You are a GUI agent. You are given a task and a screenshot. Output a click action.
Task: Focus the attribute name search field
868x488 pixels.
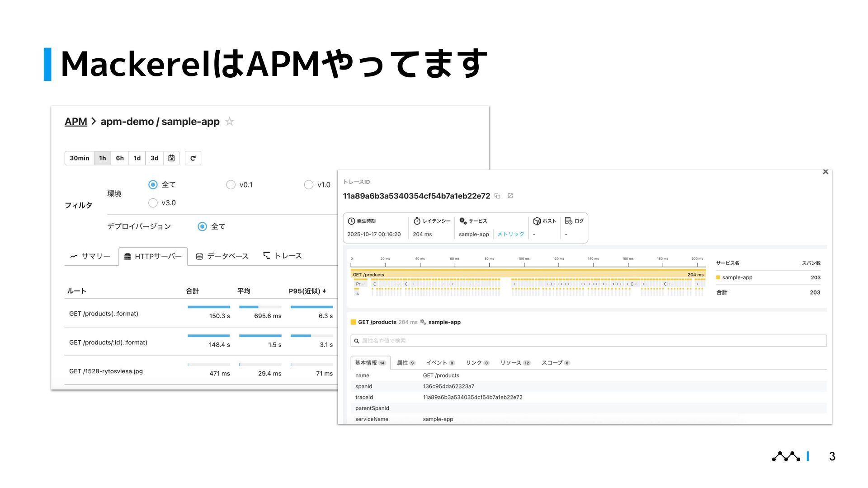click(588, 341)
